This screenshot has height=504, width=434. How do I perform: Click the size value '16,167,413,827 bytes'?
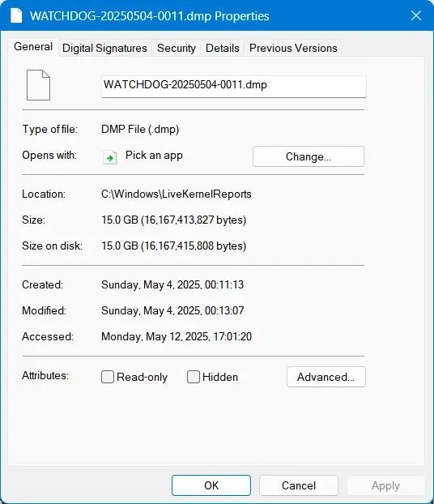coord(194,220)
